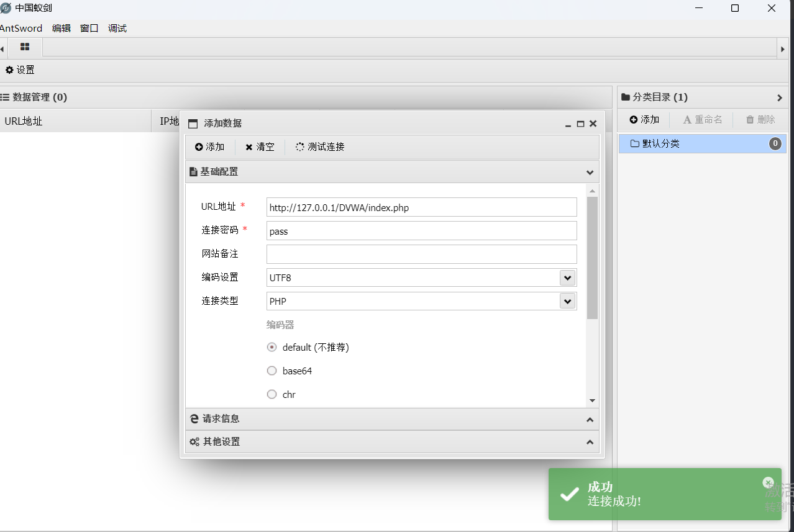This screenshot has width=794, height=532.
Task: Dismiss the 连接成功 notification
Action: 768,482
